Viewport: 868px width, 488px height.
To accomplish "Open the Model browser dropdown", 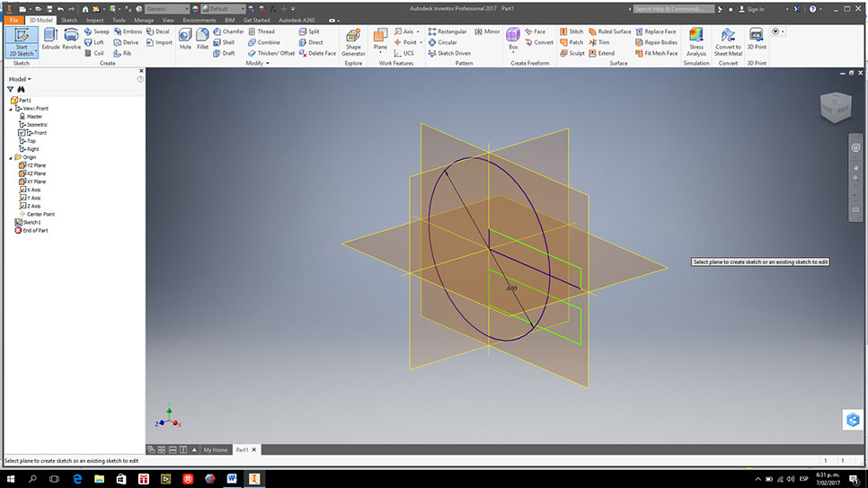I will (x=20, y=79).
